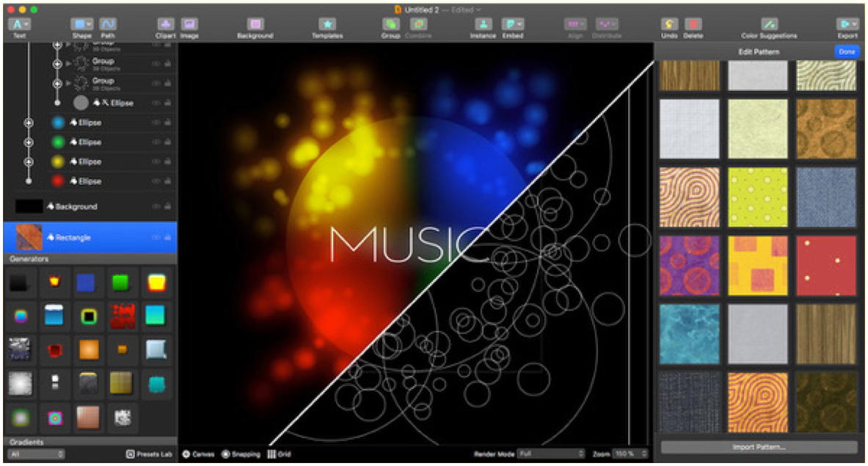Viewport: 868px width, 466px height.
Task: Choose the copper brushed square generator preset
Action: [89, 418]
